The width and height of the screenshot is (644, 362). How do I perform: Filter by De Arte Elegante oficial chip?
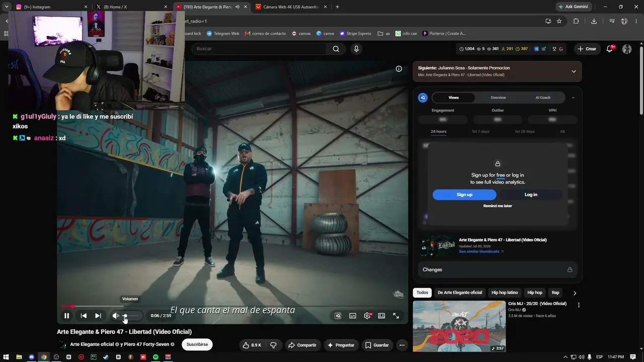pyautogui.click(x=460, y=293)
